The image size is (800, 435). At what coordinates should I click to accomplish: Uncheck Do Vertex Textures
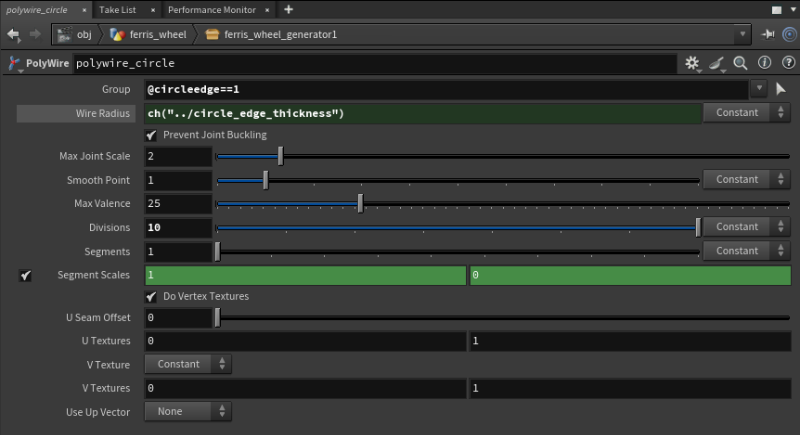pyautogui.click(x=152, y=296)
